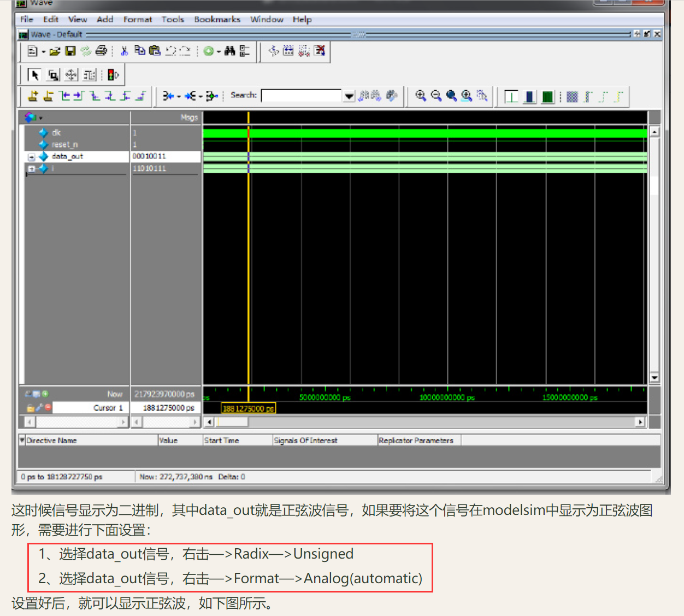The image size is (684, 616).
Task: Zoom full to fit the entire waveform
Action: tap(451, 96)
